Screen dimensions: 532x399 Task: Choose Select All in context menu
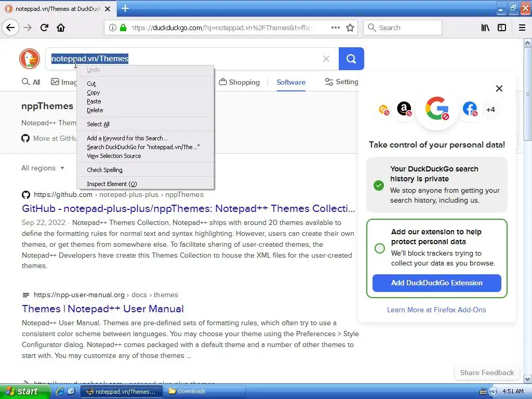tap(145, 124)
